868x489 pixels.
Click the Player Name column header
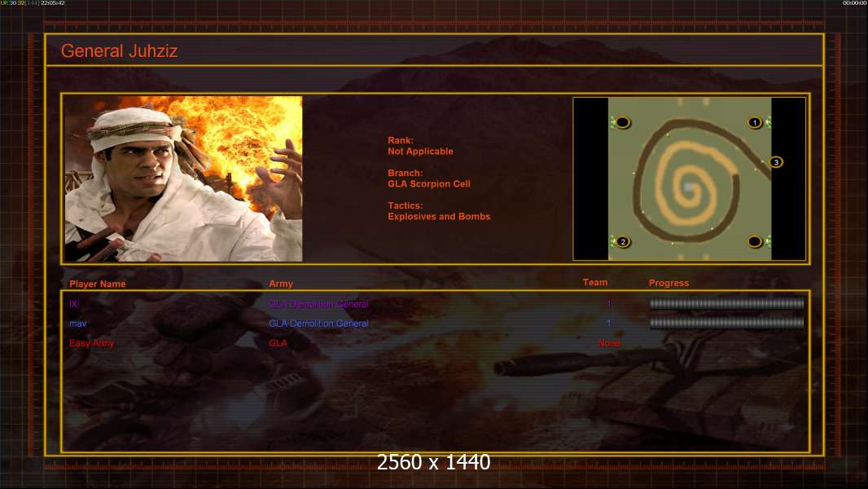(98, 284)
